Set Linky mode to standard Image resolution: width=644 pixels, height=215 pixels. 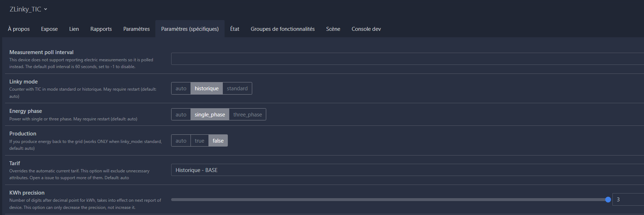click(x=237, y=89)
